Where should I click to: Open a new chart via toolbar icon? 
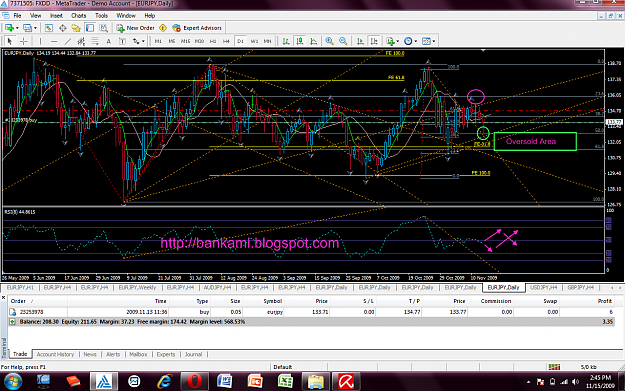(x=9, y=28)
